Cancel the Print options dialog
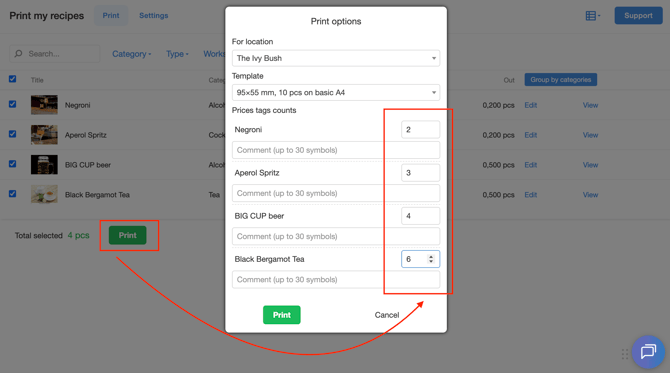This screenshot has width=670, height=373. point(387,315)
